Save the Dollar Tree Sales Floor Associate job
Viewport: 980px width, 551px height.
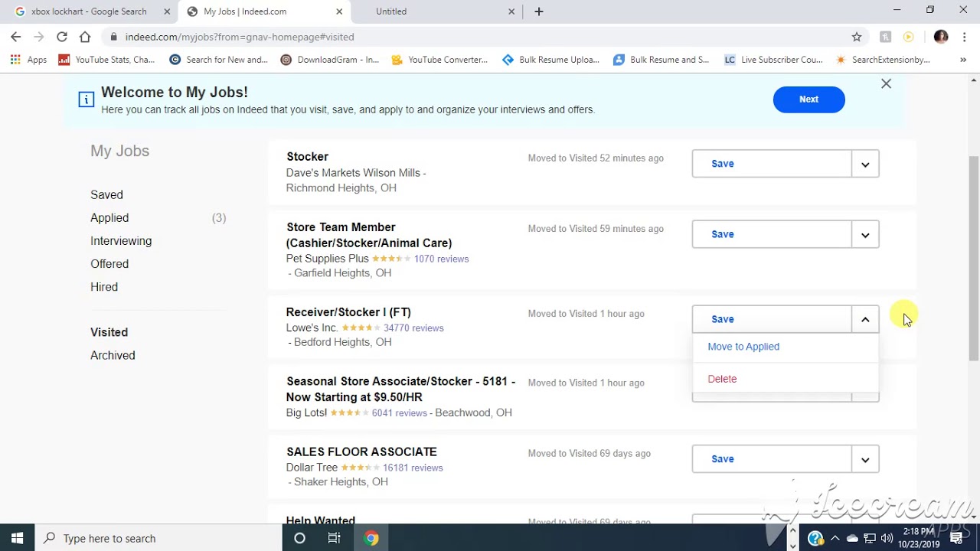[772, 459]
